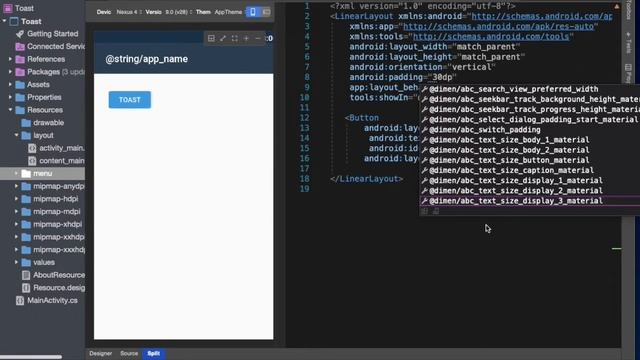Click the grid icon in designer toolbar
Viewport: 640px width, 360px height.
(x=211, y=38)
